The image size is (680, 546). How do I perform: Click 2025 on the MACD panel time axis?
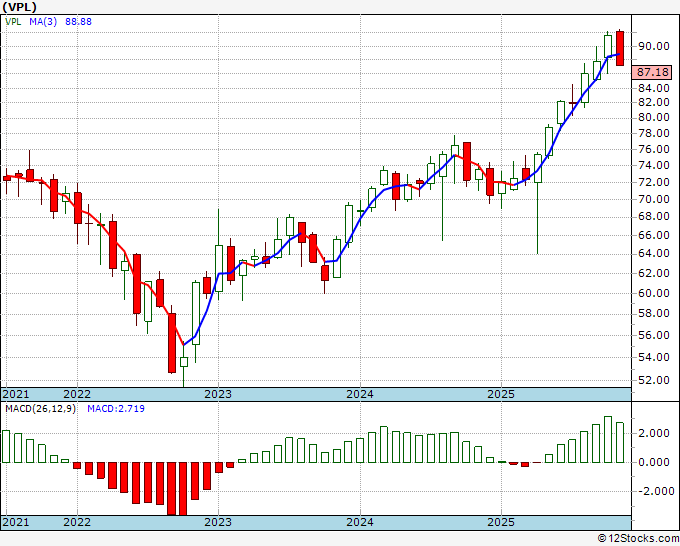[501, 522]
